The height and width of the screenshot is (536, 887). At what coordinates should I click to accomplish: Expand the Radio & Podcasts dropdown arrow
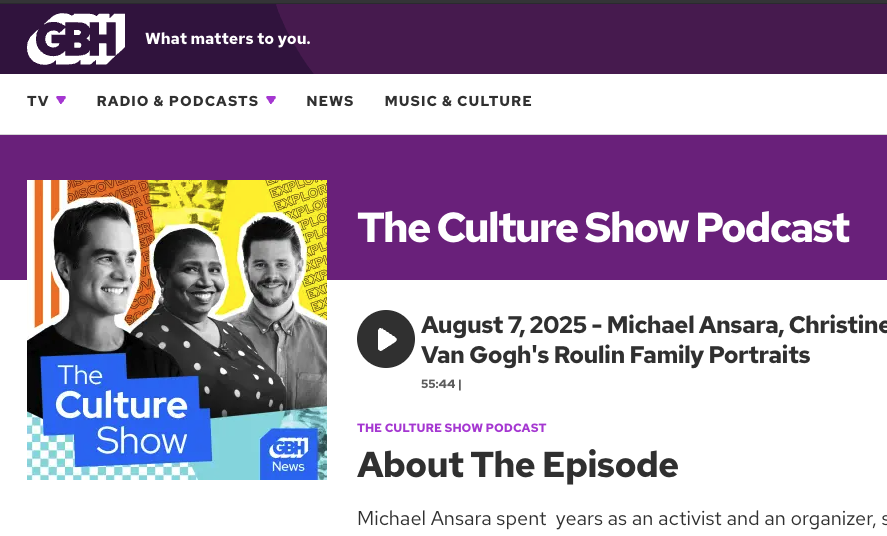point(271,100)
